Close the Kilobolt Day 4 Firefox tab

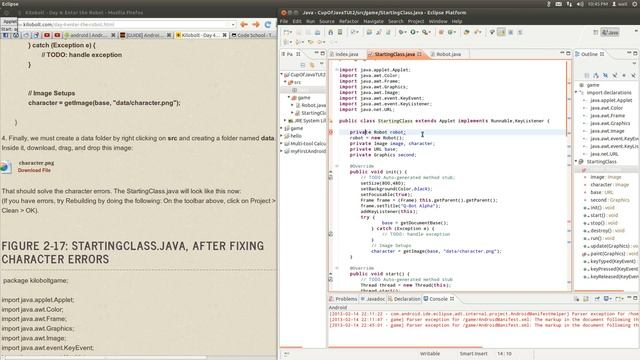point(224,36)
